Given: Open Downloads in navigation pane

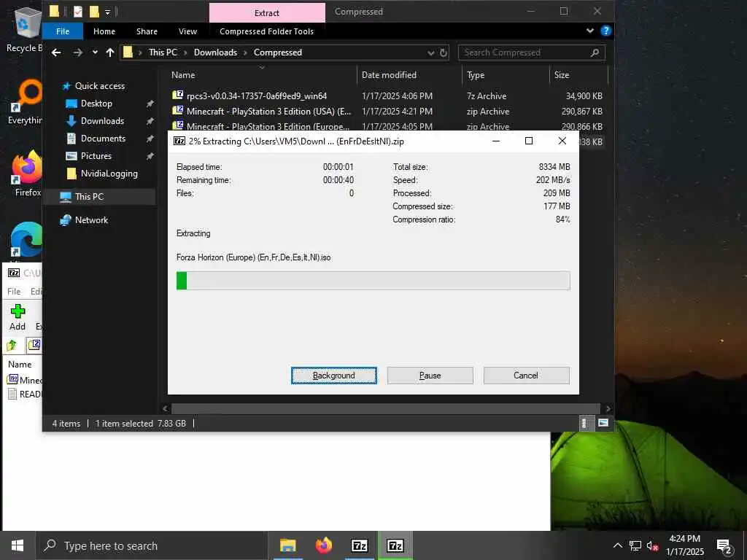Looking at the screenshot, I should 102,121.
